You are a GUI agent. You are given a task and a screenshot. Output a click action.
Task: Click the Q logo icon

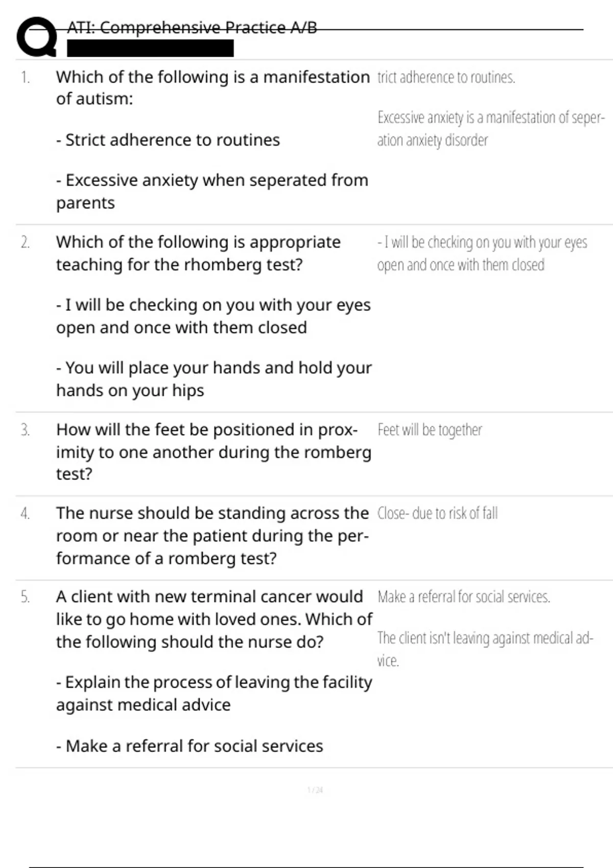(x=36, y=36)
